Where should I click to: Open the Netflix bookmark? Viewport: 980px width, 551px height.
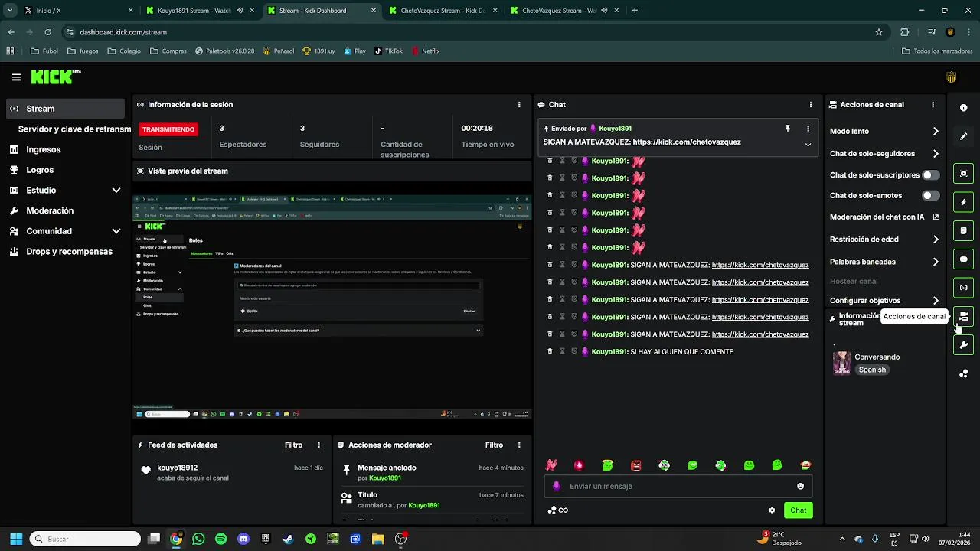click(426, 51)
